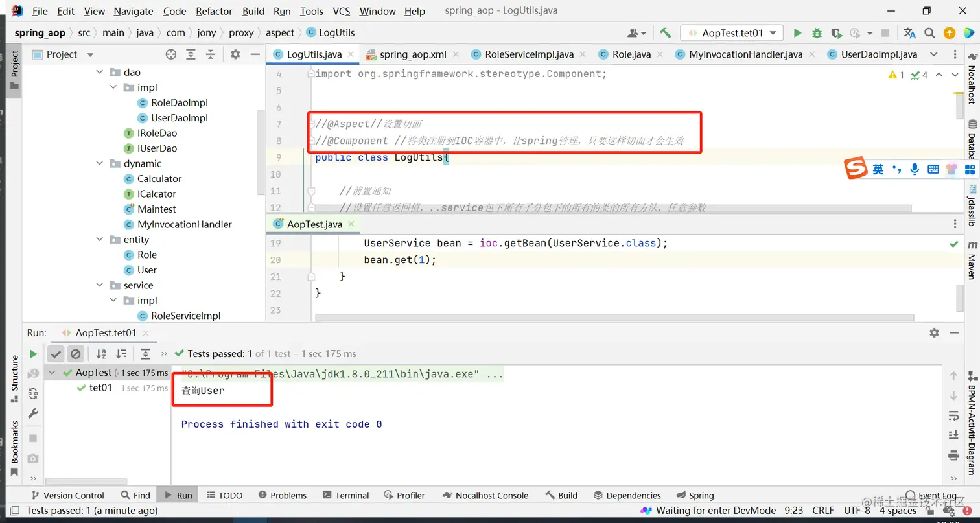Collapse the dao folder
The image size is (980, 523).
[x=100, y=73]
